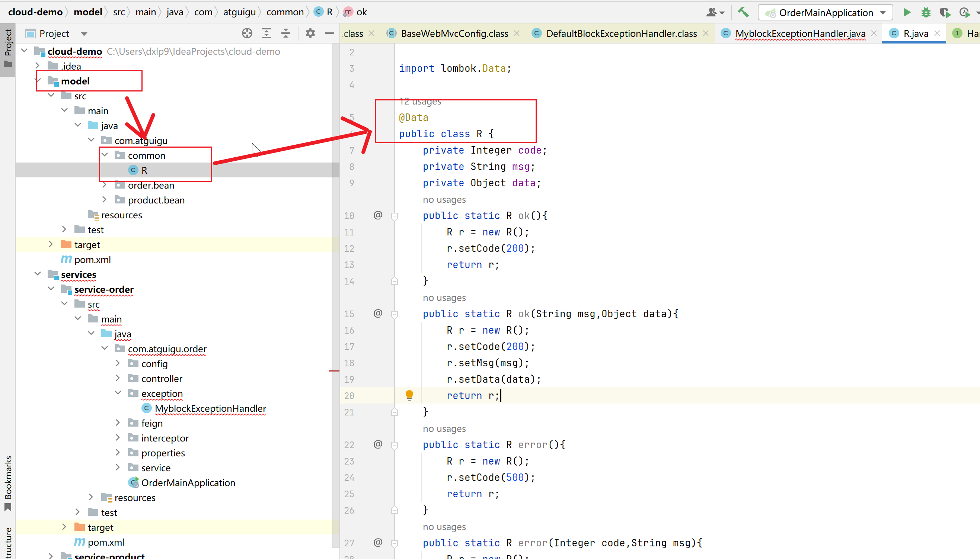
Task: Click Expand All in Project panel
Action: (x=266, y=33)
